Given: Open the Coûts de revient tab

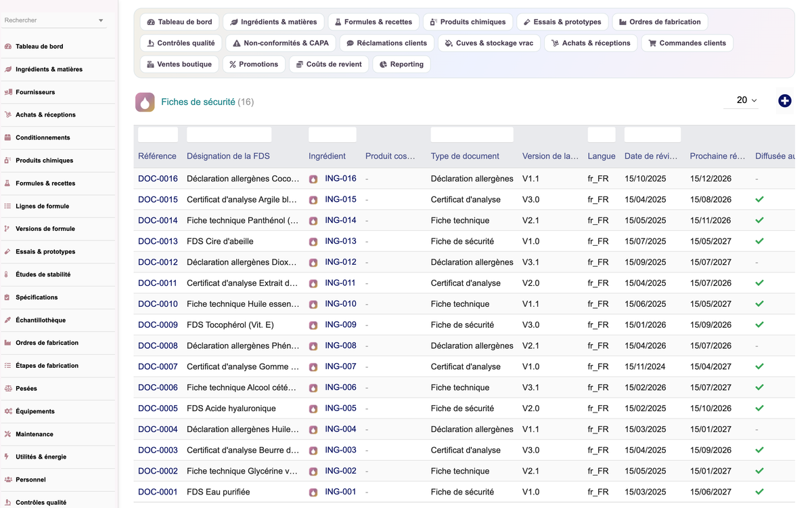Looking at the screenshot, I should click(329, 64).
